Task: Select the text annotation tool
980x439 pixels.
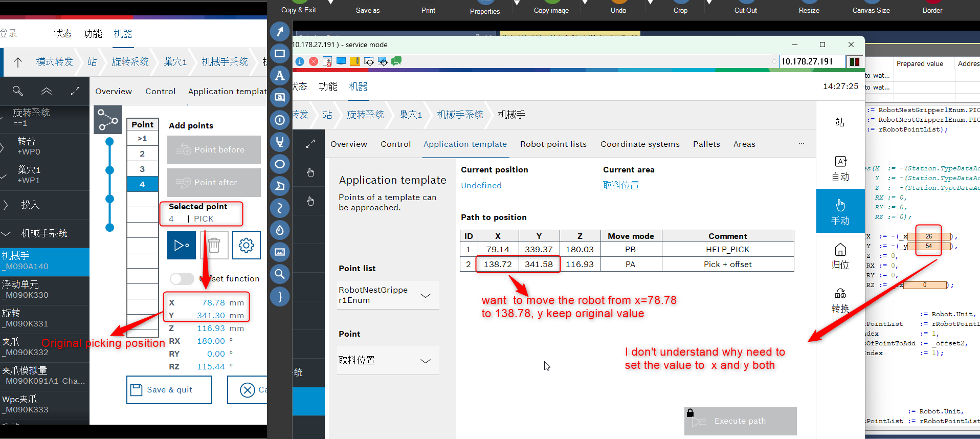Action: 280,75
